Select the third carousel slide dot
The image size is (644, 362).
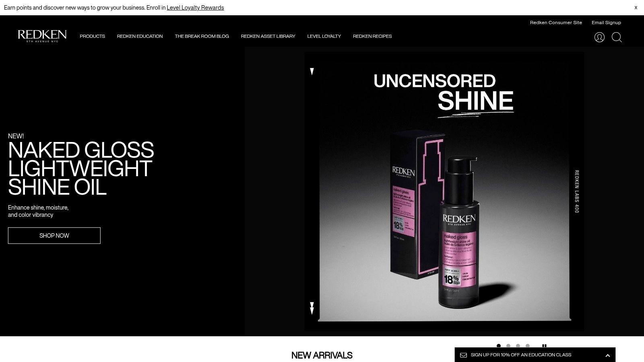pos(518,346)
